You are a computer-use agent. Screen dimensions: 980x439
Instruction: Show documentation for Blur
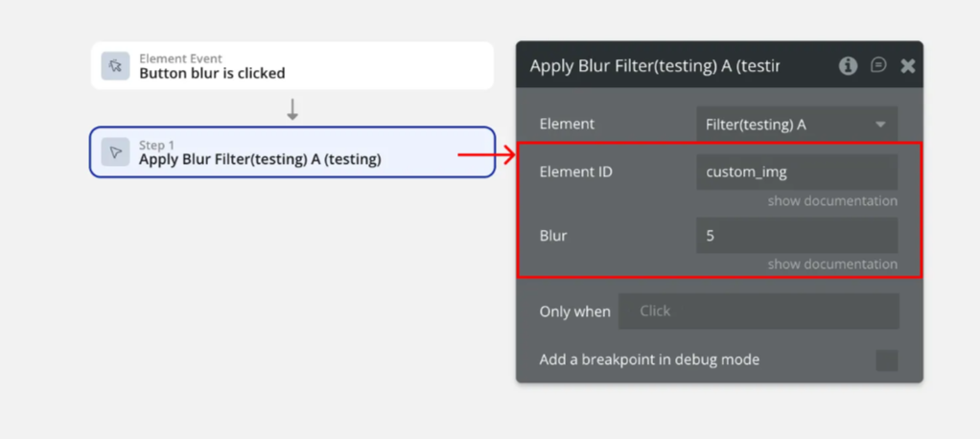(831, 264)
